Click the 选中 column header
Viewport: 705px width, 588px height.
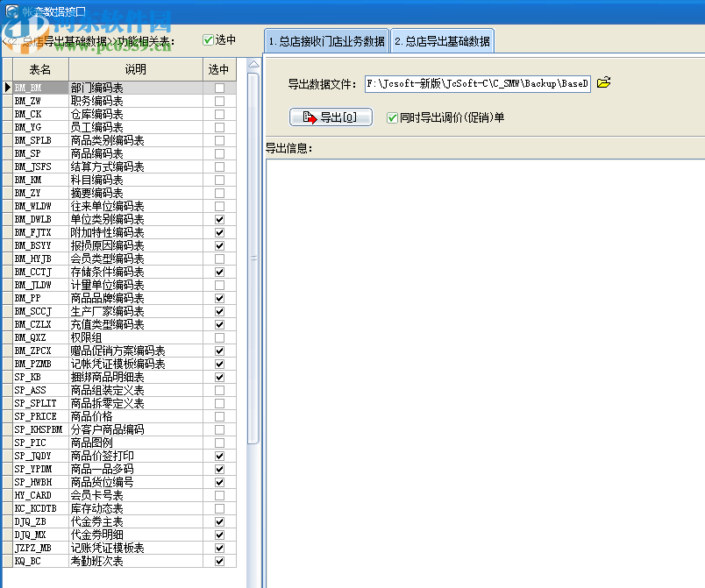219,69
